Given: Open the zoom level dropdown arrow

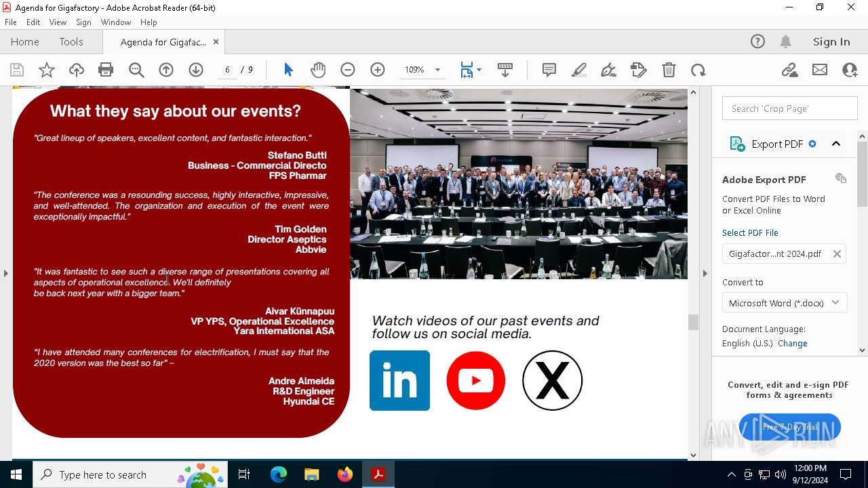Looking at the screenshot, I should click(x=437, y=70).
